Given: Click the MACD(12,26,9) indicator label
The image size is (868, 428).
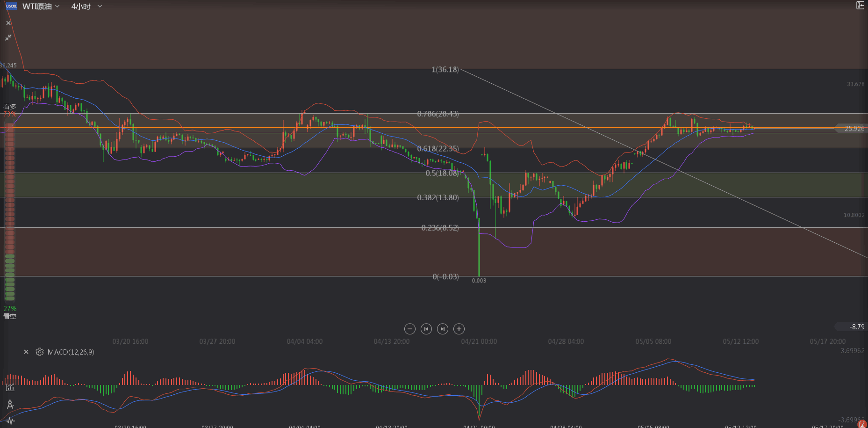Looking at the screenshot, I should [x=71, y=352].
